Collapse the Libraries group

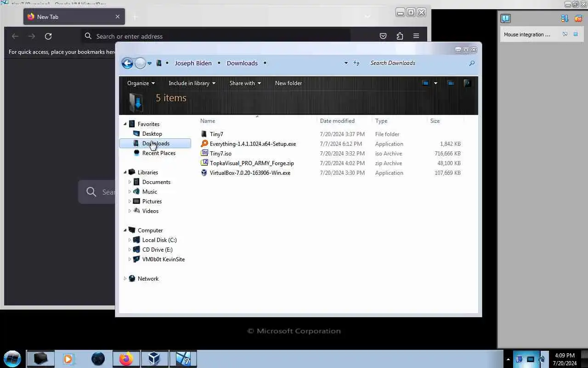(x=125, y=172)
